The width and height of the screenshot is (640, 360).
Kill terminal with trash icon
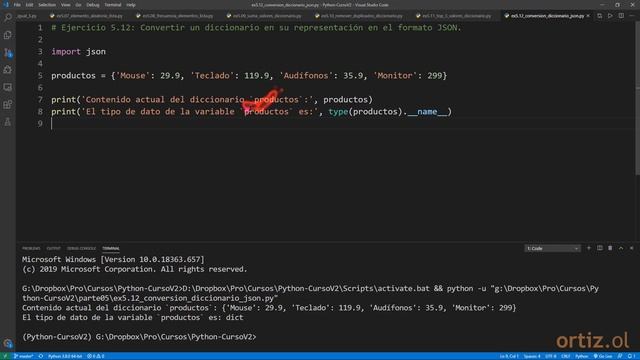click(610, 248)
